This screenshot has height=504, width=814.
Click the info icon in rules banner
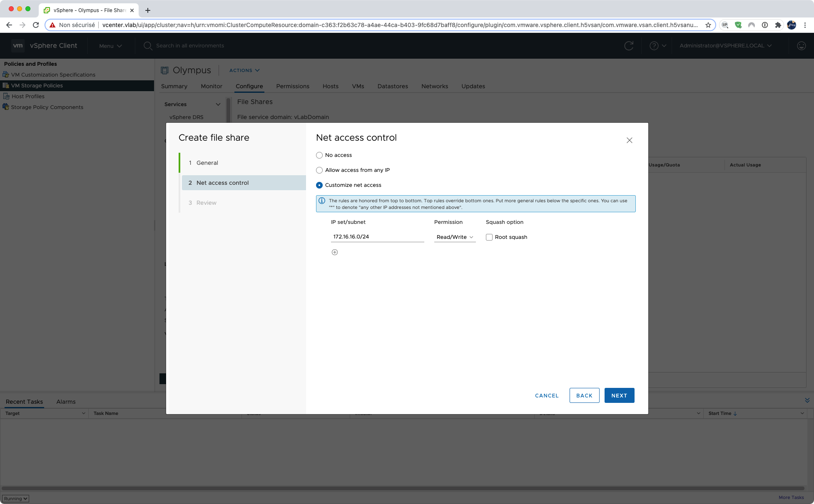[x=322, y=201]
